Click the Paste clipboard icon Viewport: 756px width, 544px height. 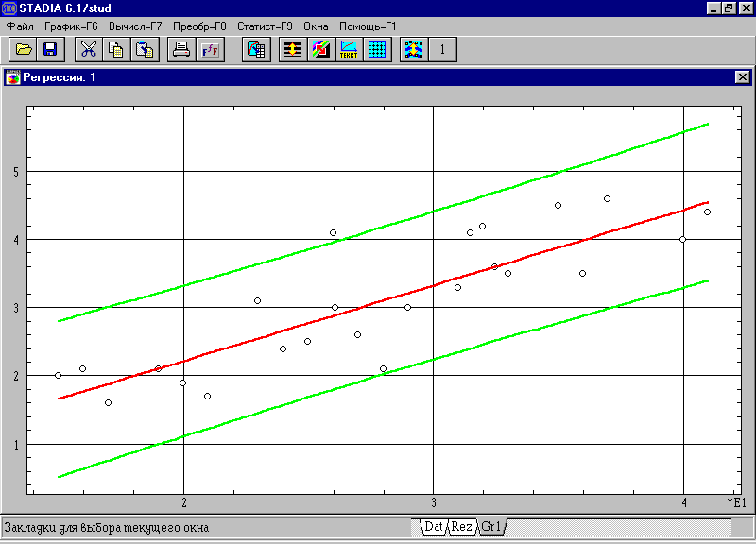(145, 49)
